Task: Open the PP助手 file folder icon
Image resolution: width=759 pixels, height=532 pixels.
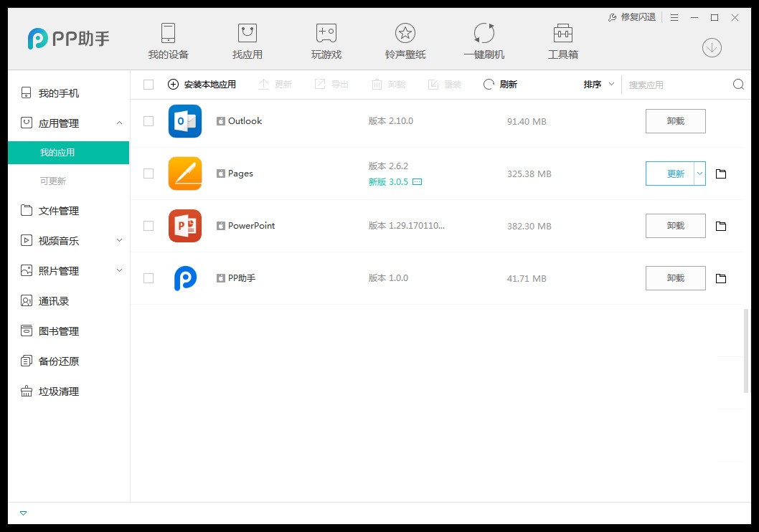Action: (721, 278)
